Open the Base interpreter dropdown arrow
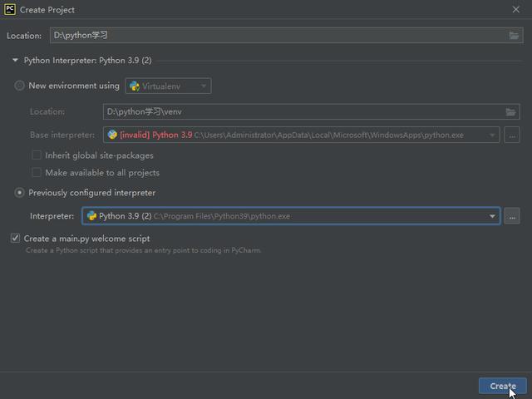Image resolution: width=532 pixels, height=399 pixels. click(x=492, y=135)
